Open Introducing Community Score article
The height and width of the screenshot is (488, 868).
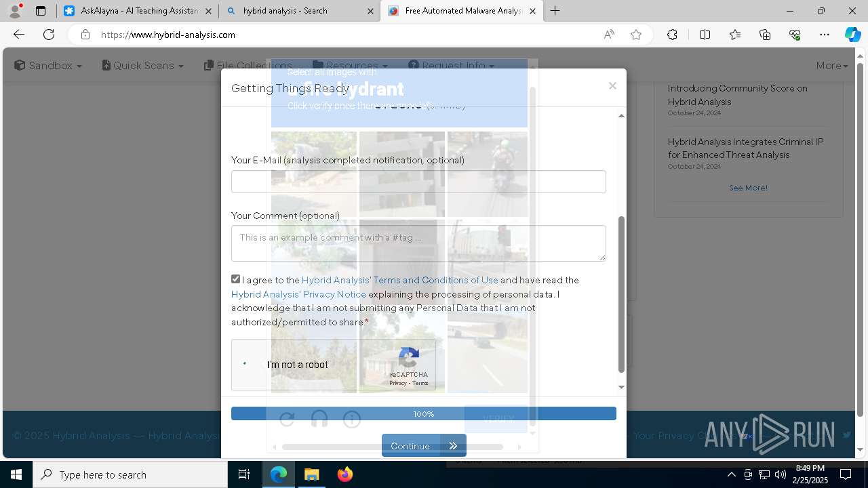point(737,95)
